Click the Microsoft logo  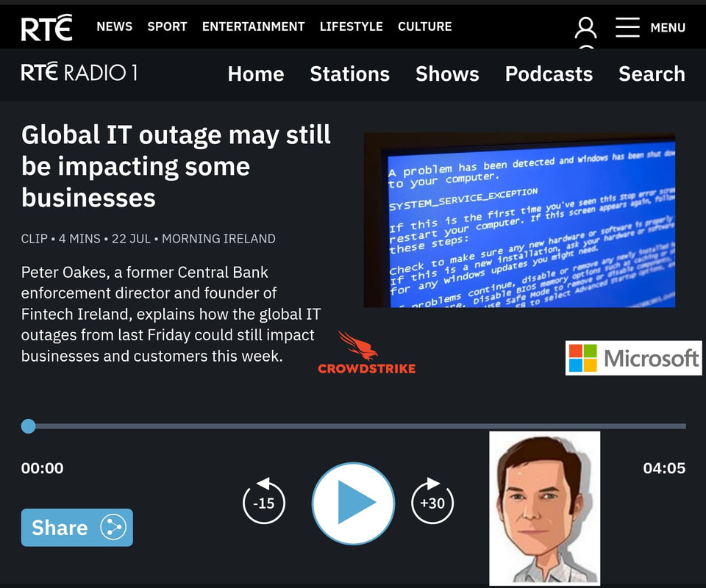coord(633,358)
